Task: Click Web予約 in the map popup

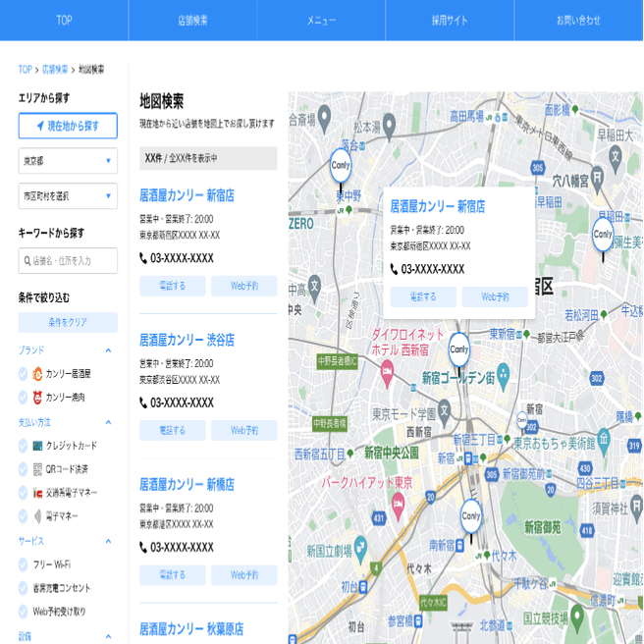Action: click(x=495, y=296)
